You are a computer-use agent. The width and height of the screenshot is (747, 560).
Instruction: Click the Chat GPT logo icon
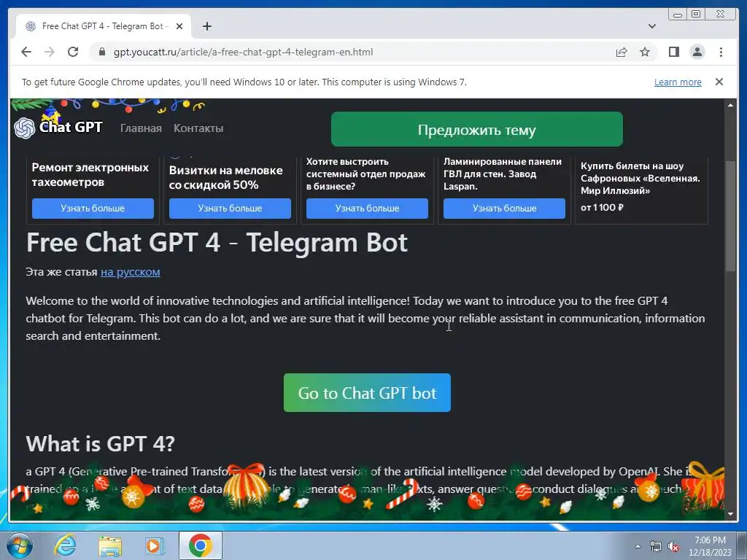tap(24, 128)
